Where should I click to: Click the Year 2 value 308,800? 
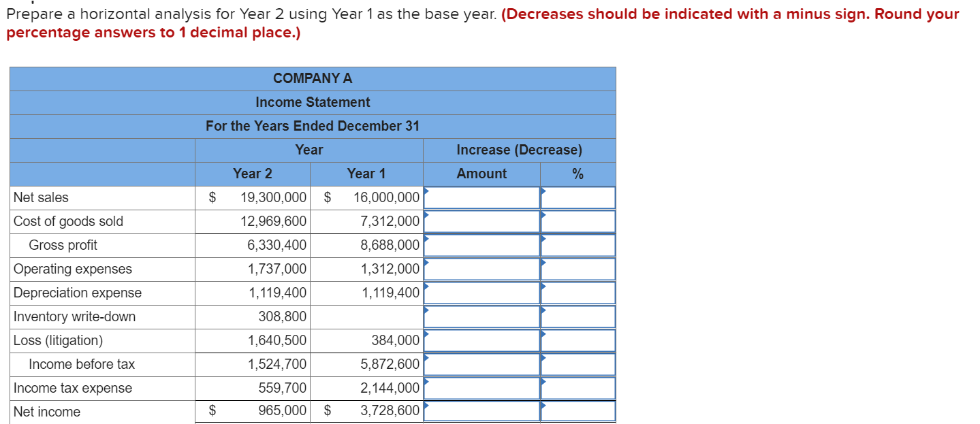283,316
